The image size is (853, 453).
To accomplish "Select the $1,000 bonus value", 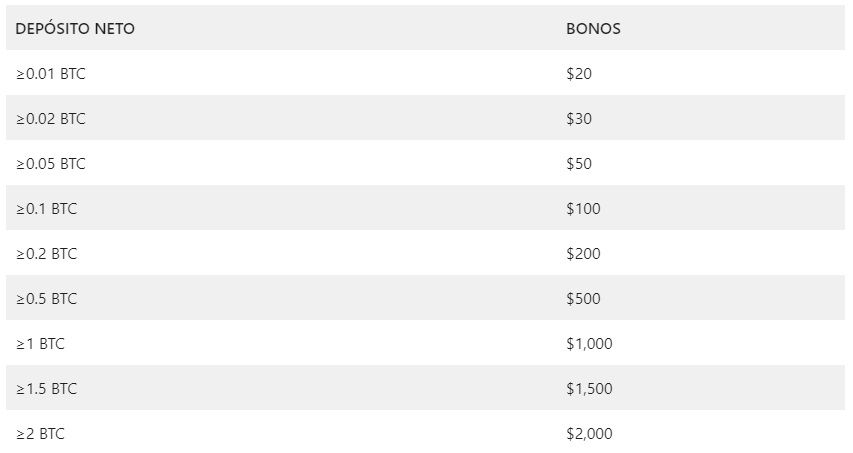I will [x=589, y=344].
